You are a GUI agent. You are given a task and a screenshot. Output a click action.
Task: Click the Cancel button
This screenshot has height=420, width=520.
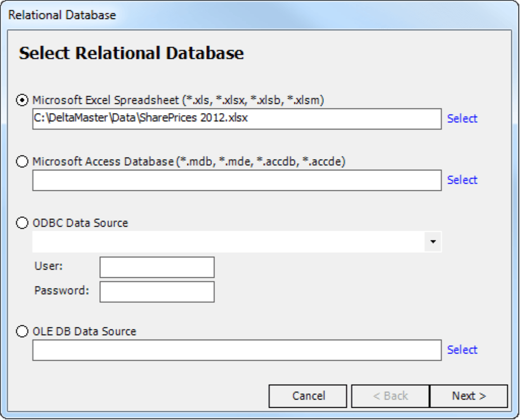coord(308,396)
